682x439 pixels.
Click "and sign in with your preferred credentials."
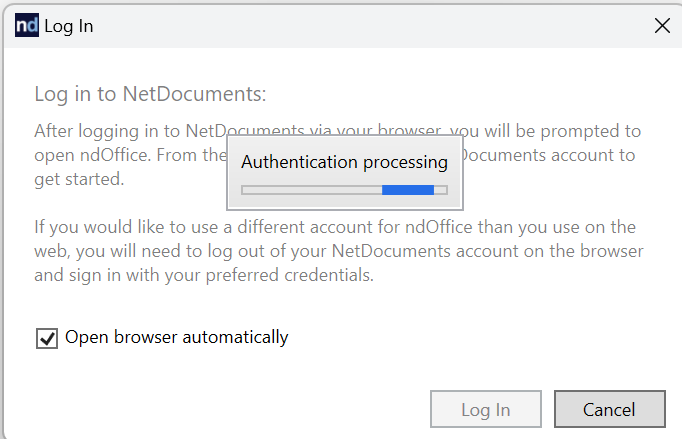pos(204,275)
